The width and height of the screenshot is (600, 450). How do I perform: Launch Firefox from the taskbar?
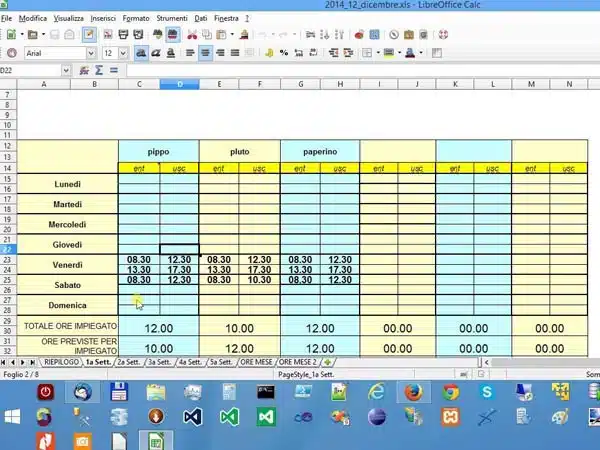[x=413, y=392]
